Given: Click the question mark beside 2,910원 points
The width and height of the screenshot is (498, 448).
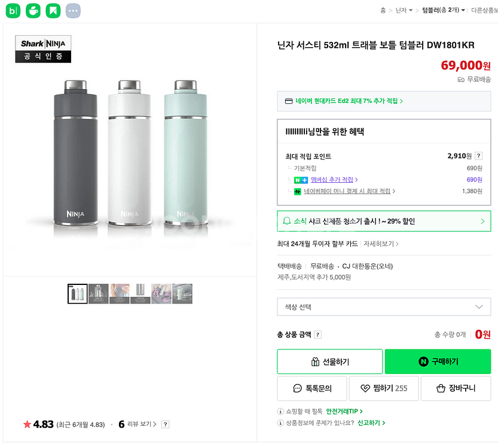Looking at the screenshot, I should click(x=478, y=156).
